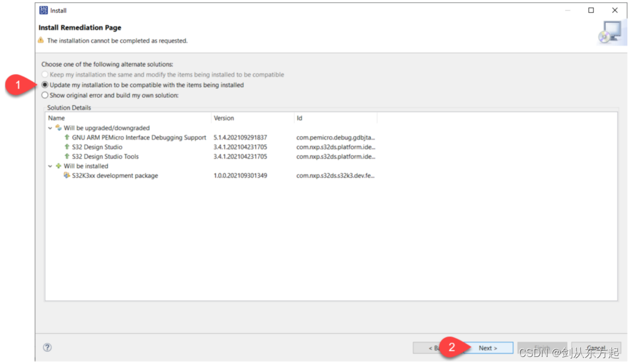Click the 'Install Remediation Page' heading
This screenshot has height=364, width=628.
[80, 27]
